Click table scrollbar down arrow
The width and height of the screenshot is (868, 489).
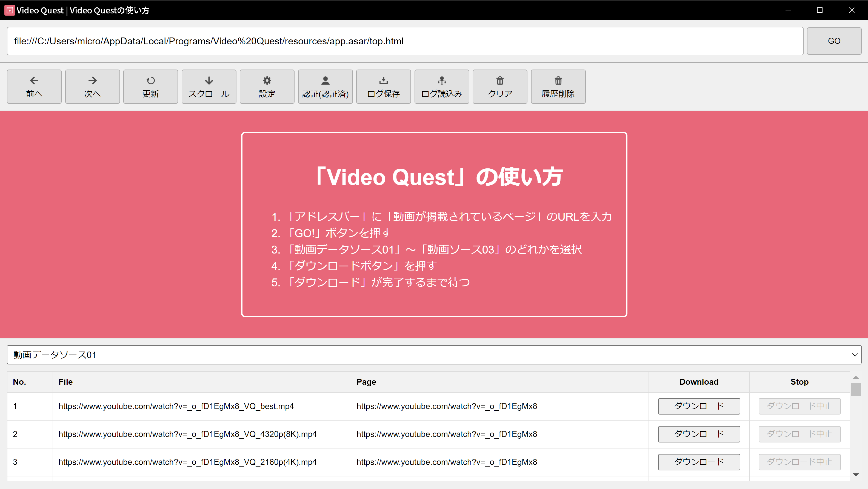pos(856,475)
